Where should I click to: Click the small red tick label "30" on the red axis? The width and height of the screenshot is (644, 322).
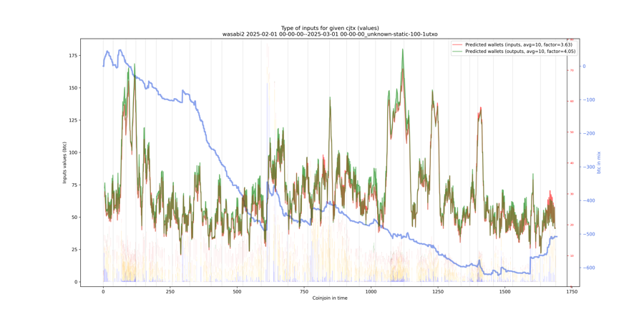coord(571,194)
